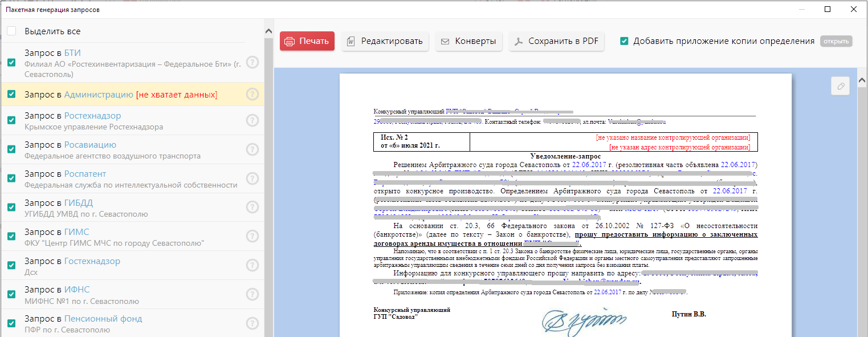Click the help icon next to БТИ request
This screenshot has height=337, width=868.
252,63
